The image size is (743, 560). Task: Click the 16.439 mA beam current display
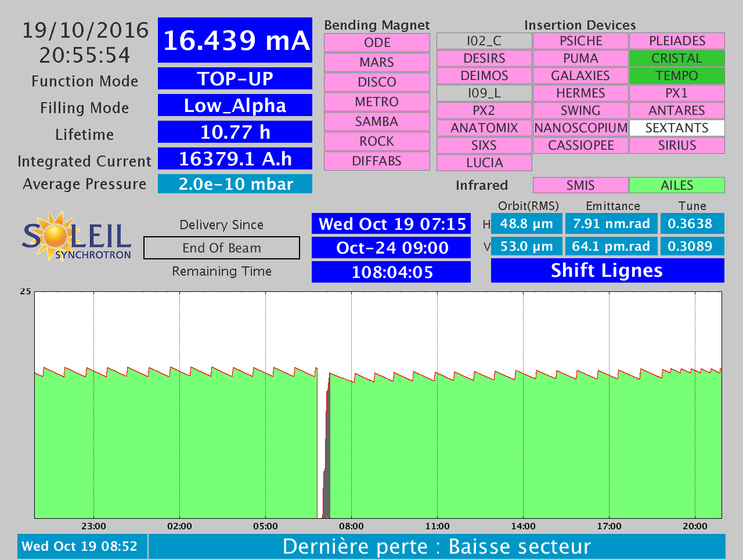(x=235, y=40)
